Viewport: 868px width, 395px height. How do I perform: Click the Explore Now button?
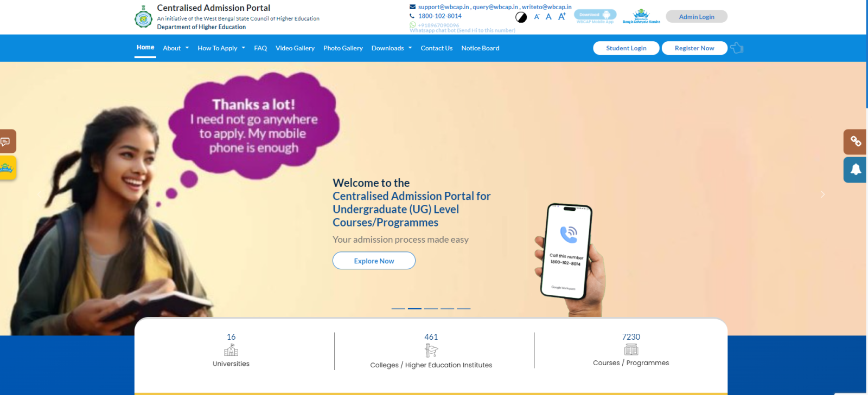374,261
